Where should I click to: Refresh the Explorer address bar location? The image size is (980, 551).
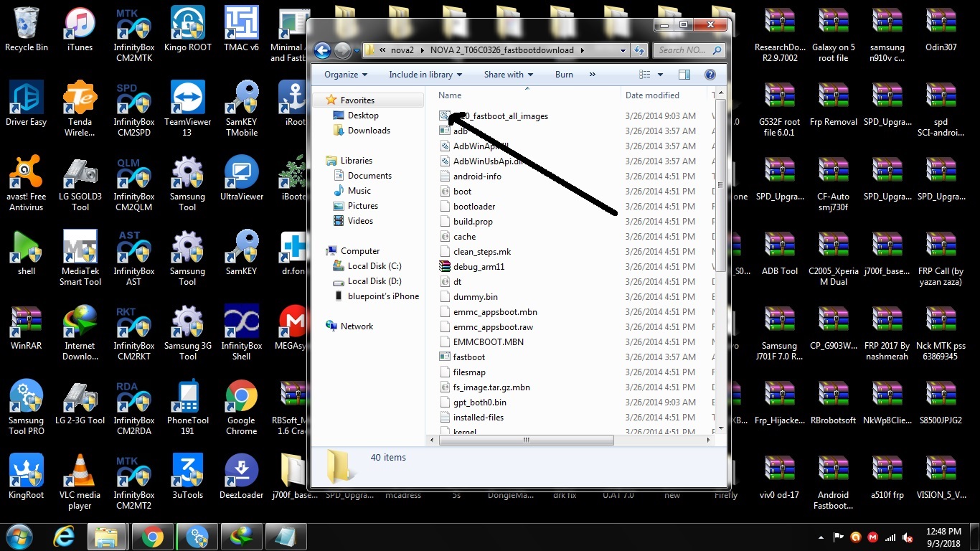(x=639, y=50)
